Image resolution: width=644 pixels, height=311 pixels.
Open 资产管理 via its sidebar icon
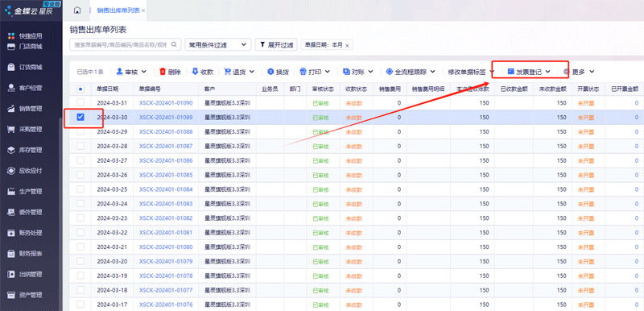[x=12, y=295]
